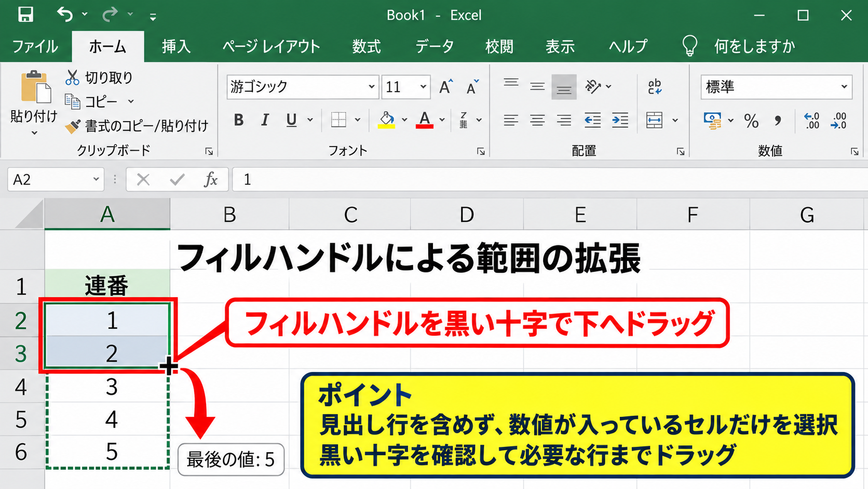Click the percent style button
Image resolution: width=868 pixels, height=489 pixels.
coord(751,121)
